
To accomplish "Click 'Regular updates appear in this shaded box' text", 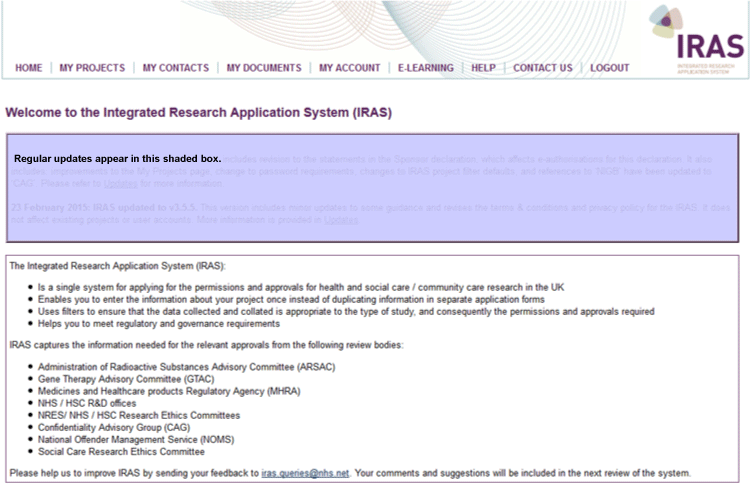I will click(x=117, y=159).
